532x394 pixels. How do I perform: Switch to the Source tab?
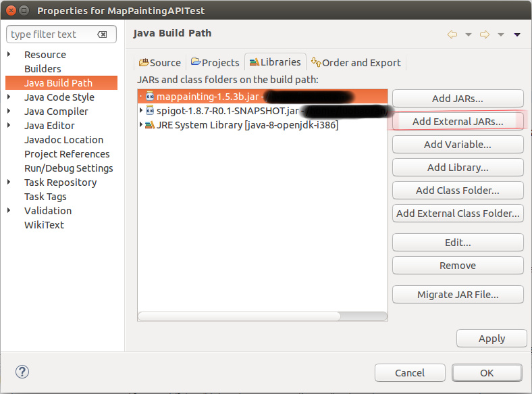click(x=160, y=62)
